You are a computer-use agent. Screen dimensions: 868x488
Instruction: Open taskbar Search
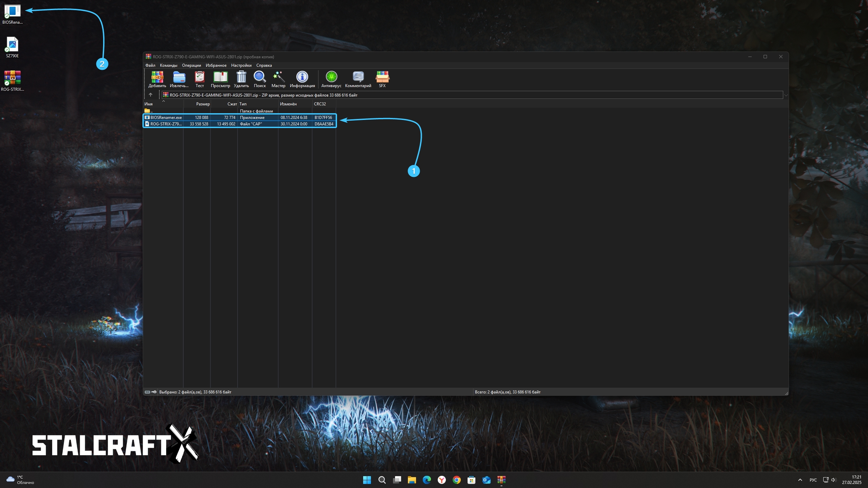tap(382, 480)
